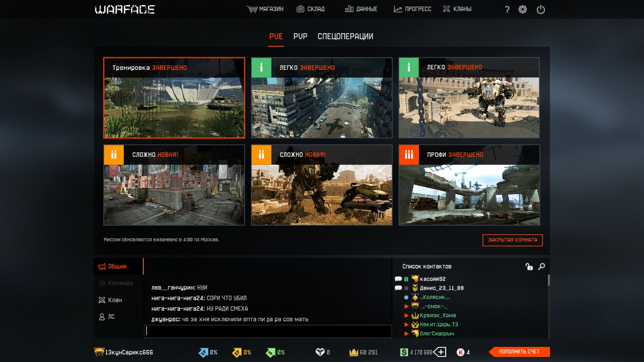Select the Тренировка training mission card
Image resolution: width=644 pixels, height=362 pixels.
174,98
